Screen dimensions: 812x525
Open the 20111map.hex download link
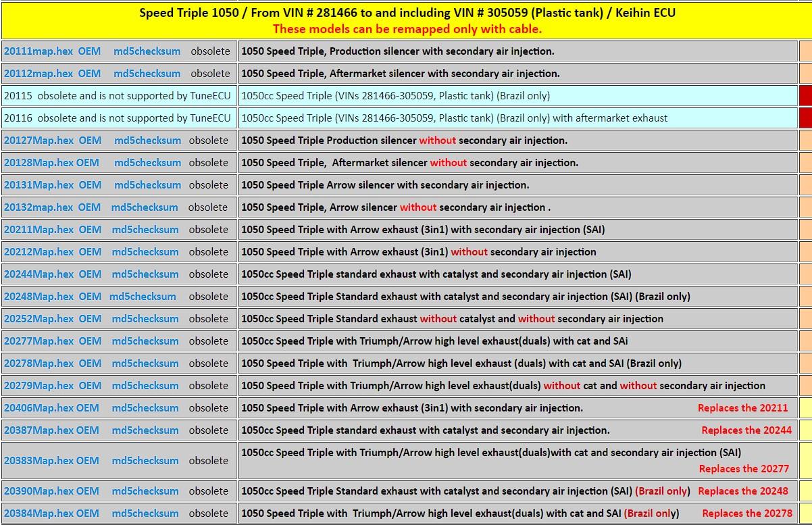[x=38, y=51]
